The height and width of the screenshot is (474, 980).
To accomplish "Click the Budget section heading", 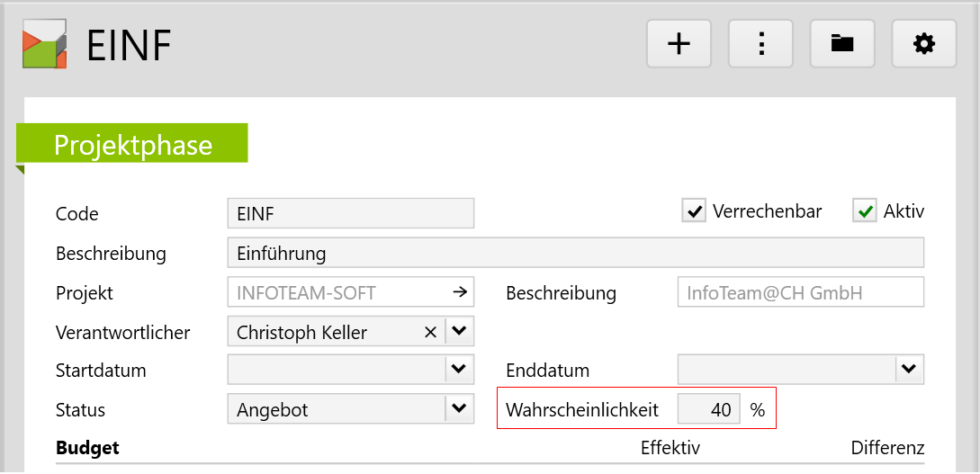I will [87, 448].
